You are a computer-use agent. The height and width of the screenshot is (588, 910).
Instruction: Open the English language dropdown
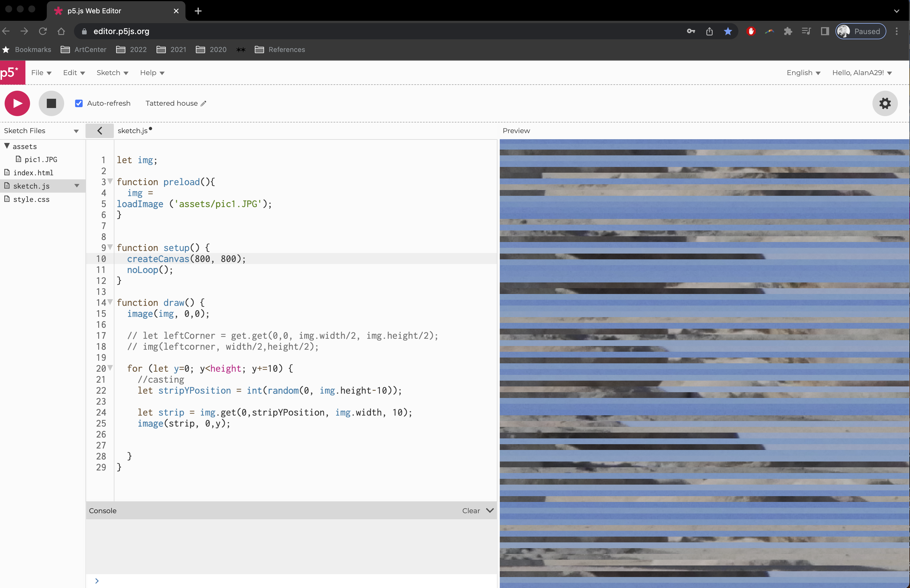[803, 72]
